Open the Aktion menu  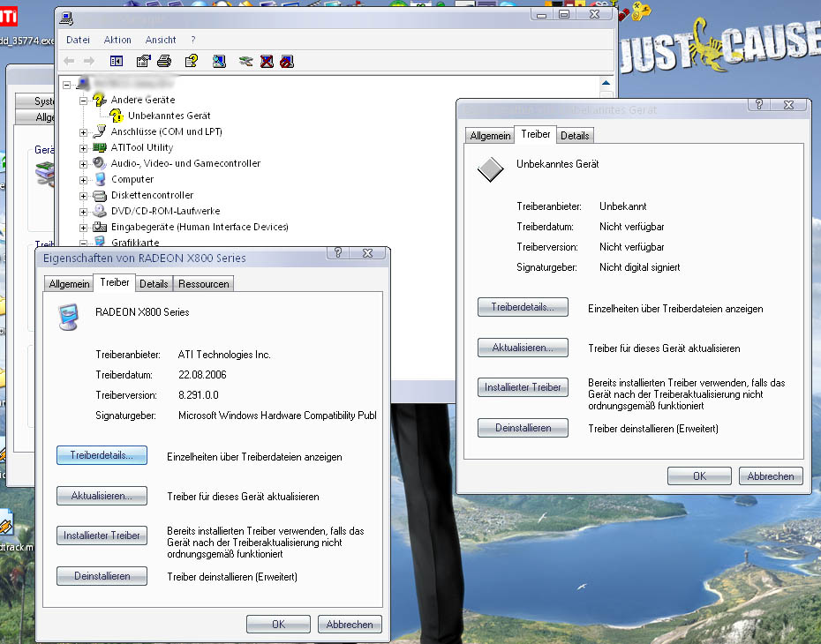coord(117,40)
